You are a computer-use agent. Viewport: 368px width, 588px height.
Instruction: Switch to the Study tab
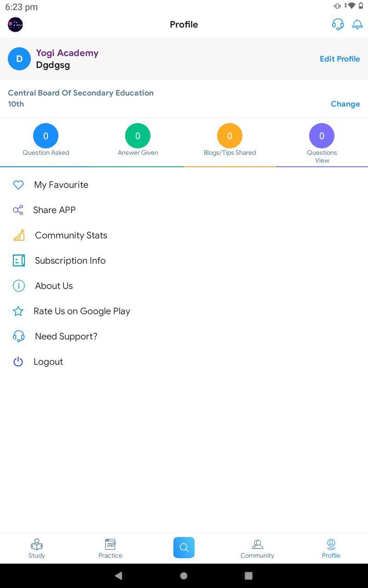tap(37, 548)
